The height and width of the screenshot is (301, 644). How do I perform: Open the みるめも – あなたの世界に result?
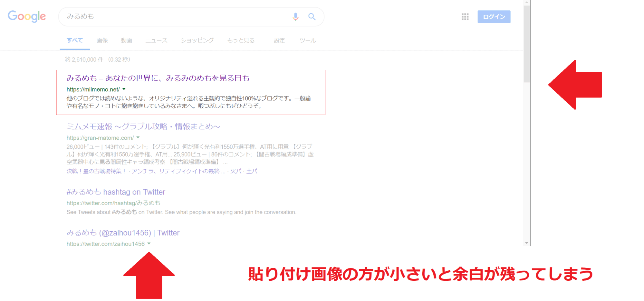coord(158,78)
